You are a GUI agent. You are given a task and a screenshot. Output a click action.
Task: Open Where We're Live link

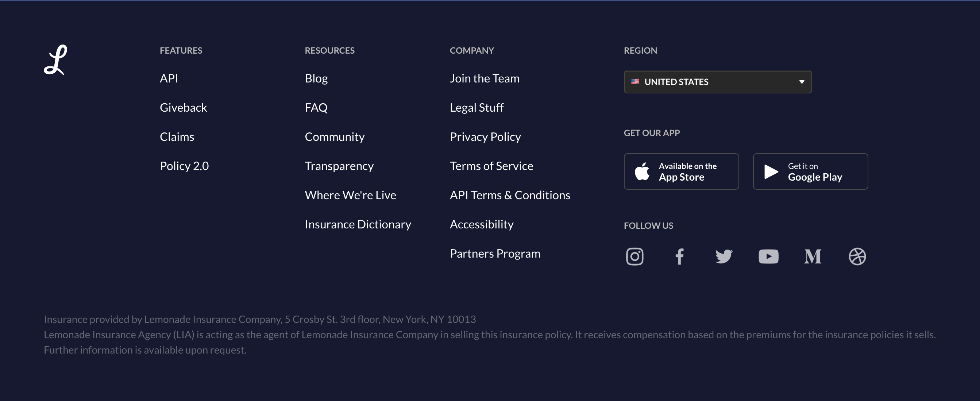tap(350, 195)
